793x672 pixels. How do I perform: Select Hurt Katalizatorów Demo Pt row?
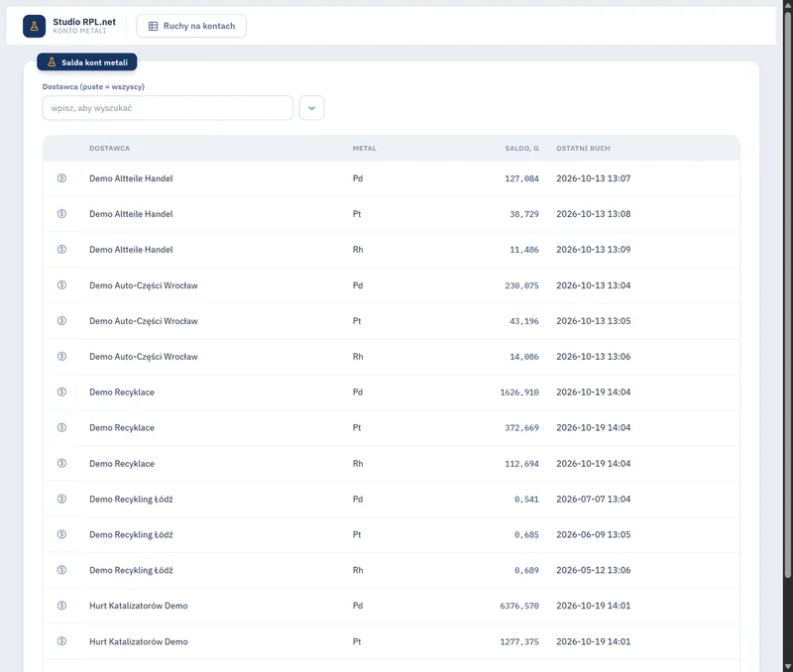pos(392,641)
